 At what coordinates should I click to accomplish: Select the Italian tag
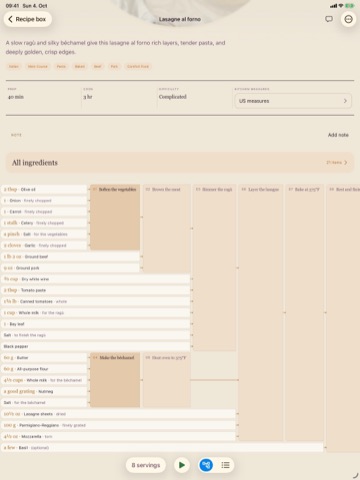(14, 66)
